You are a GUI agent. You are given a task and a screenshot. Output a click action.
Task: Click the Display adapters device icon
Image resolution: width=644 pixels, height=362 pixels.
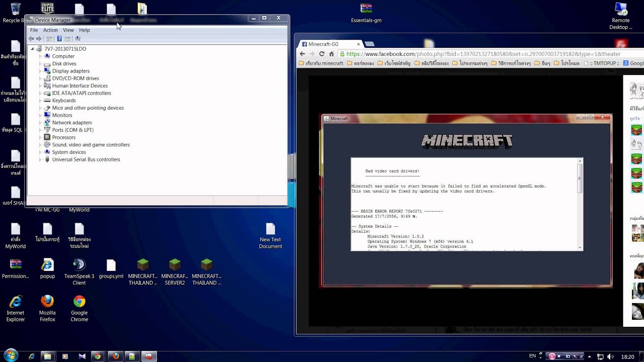coord(47,71)
